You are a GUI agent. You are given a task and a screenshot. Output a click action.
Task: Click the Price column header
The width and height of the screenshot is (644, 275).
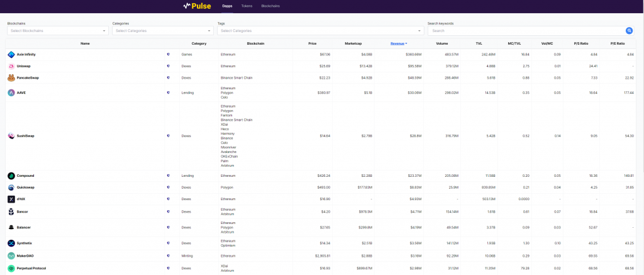coord(313,43)
